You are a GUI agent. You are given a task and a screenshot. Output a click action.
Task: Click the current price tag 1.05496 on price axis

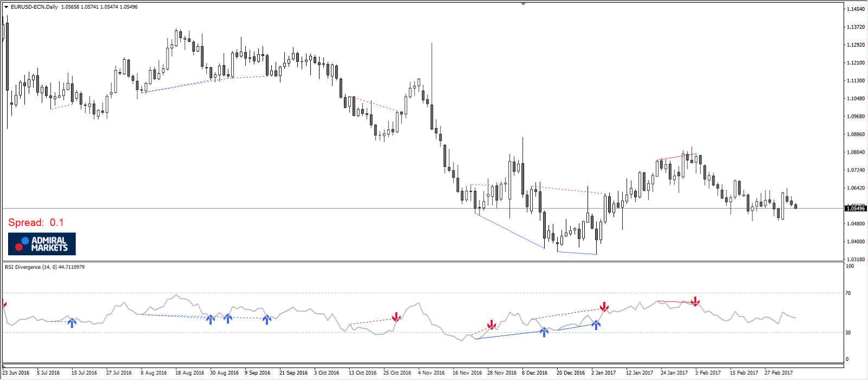pos(856,208)
